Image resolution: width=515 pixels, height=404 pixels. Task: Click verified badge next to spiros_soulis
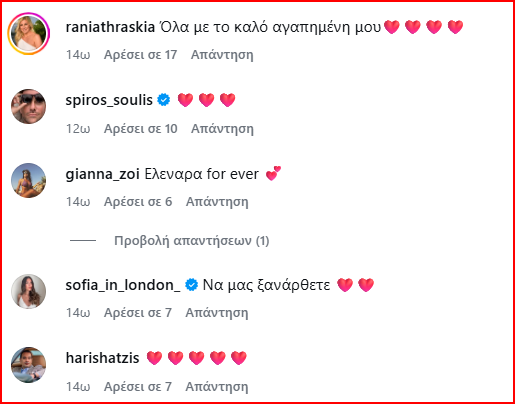[164, 100]
